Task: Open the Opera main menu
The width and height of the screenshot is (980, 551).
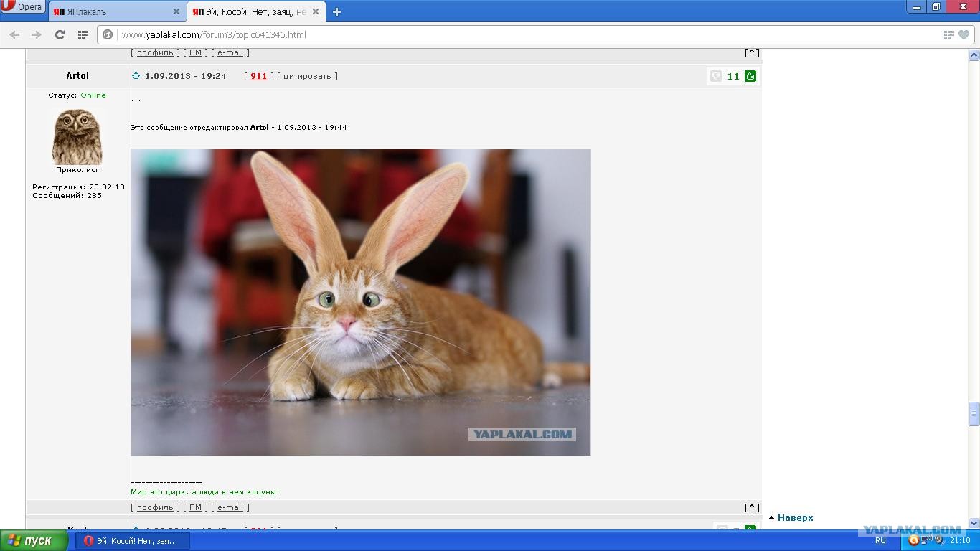Action: tap(22, 7)
